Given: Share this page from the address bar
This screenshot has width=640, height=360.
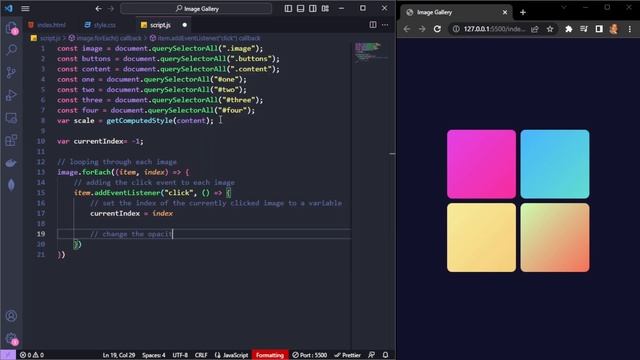Looking at the screenshot, I should 535,29.
